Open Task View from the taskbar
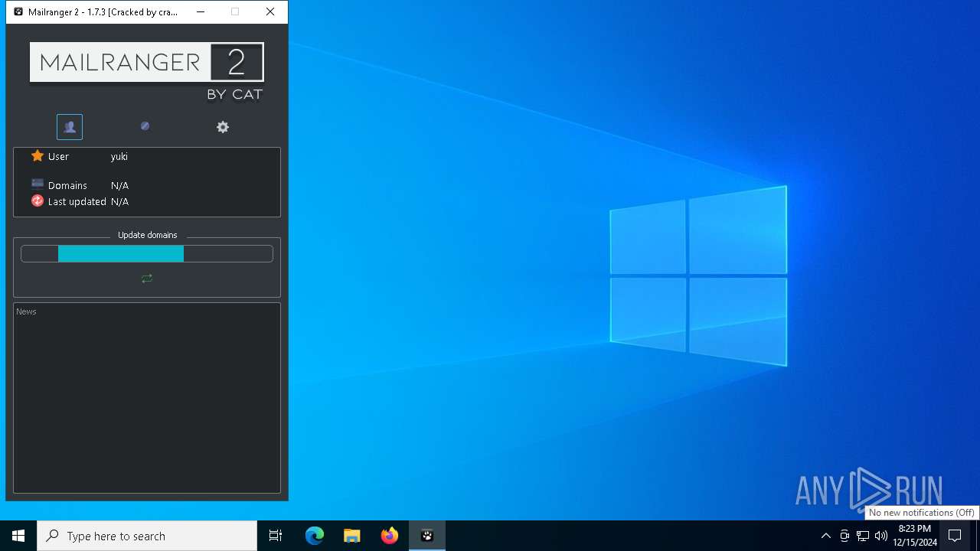 [276, 536]
